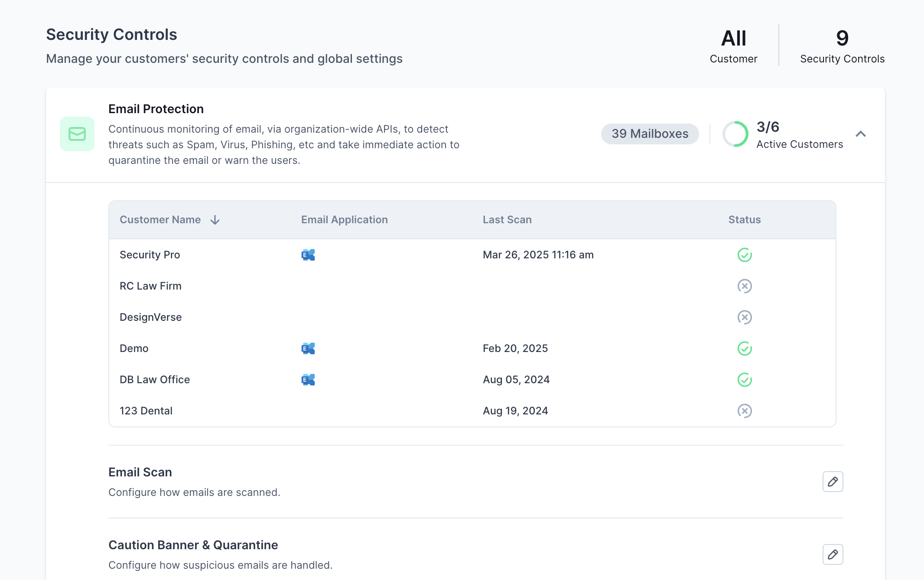Click the green Email Protection envelope icon
Viewport: 924px width, 580px height.
pos(77,134)
